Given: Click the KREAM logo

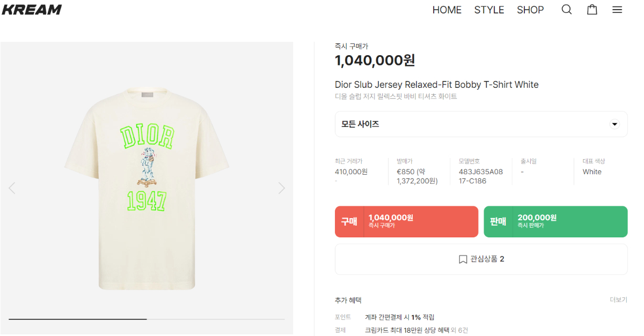Looking at the screenshot, I should pos(32,10).
